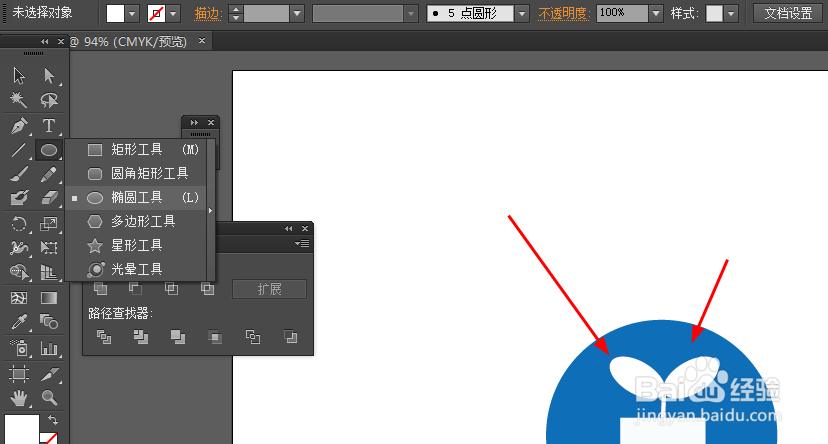Select the Scale tool
The image size is (828, 444).
49,224
